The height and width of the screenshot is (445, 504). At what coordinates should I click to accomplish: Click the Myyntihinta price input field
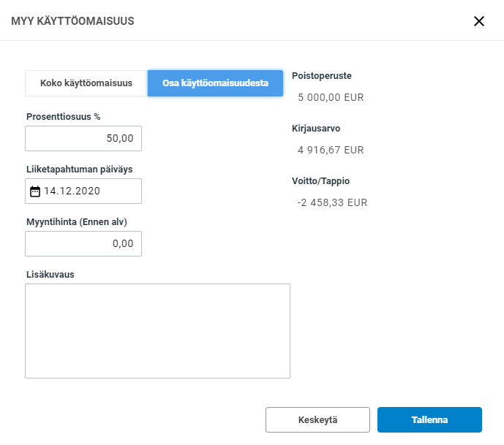[83, 244]
